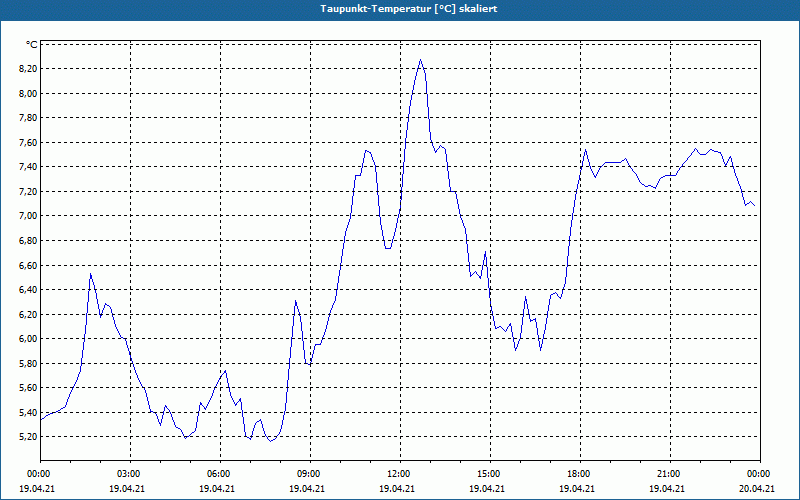Select the 6,80 y-axis label
The width and height of the screenshot is (800, 500).
click(28, 240)
